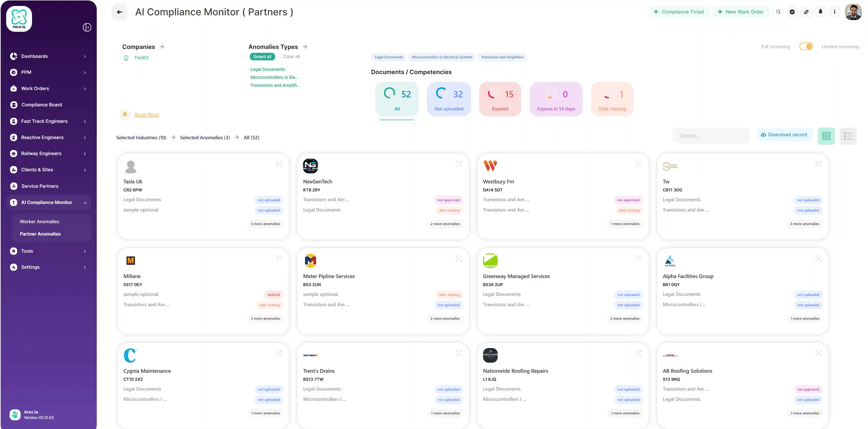Switch to grid view
The width and height of the screenshot is (868, 429).
point(826,136)
